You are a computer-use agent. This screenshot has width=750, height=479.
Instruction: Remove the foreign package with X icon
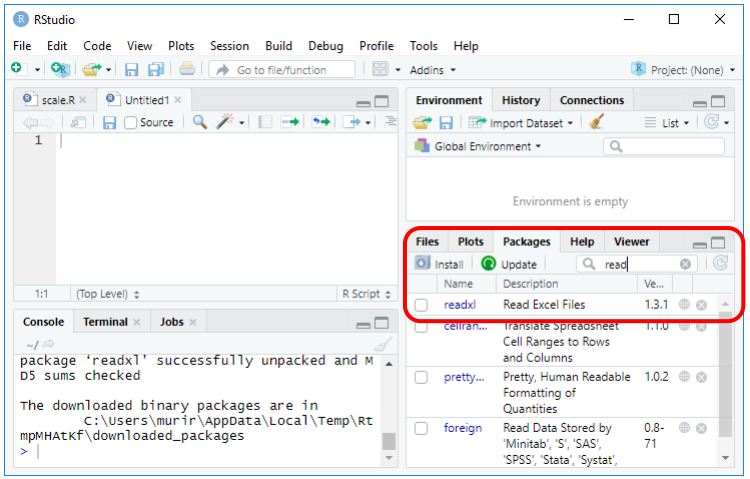[701, 428]
